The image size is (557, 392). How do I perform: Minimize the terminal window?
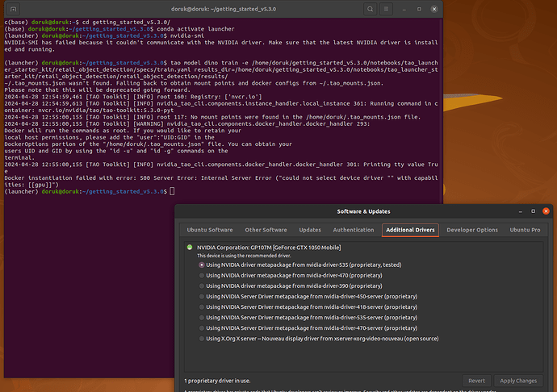point(404,9)
